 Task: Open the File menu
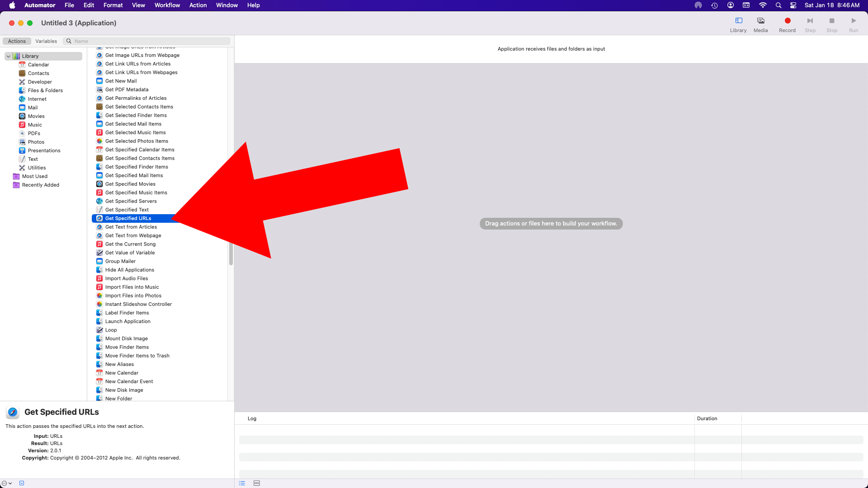pos(69,5)
